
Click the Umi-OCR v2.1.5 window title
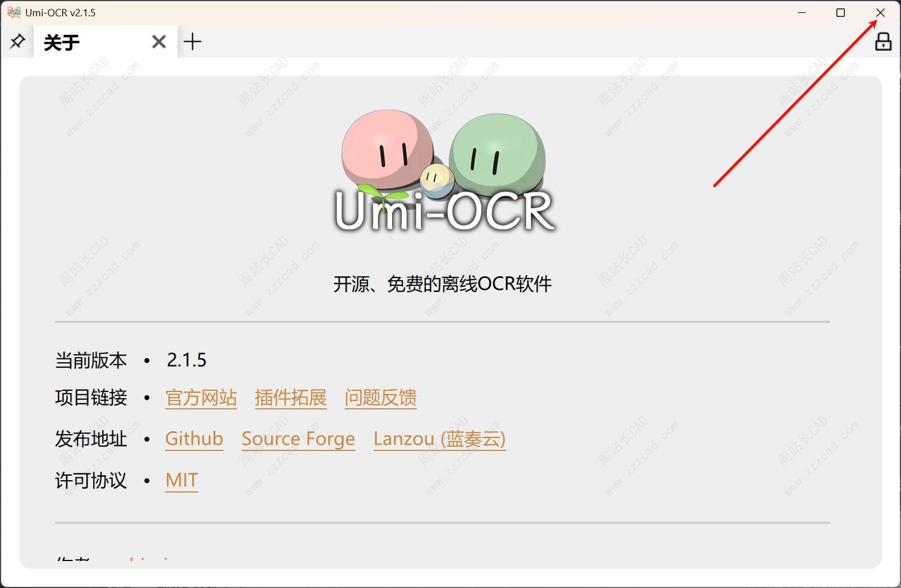61,12
